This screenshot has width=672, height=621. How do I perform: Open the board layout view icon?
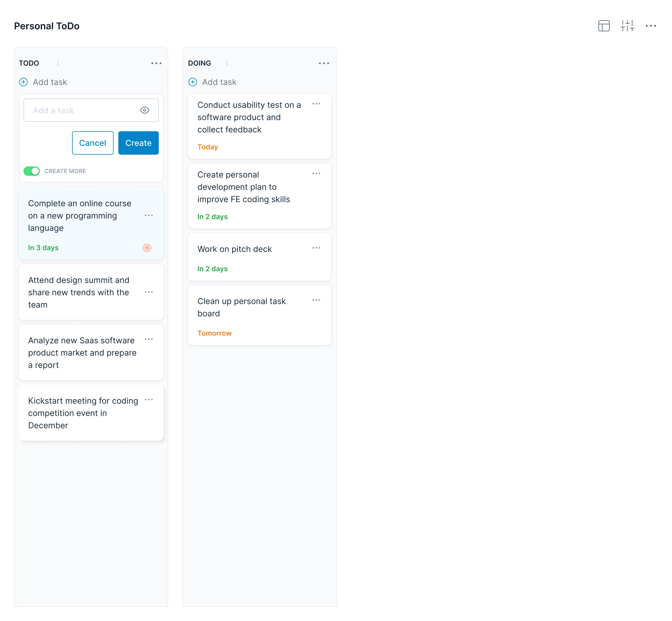coord(603,26)
